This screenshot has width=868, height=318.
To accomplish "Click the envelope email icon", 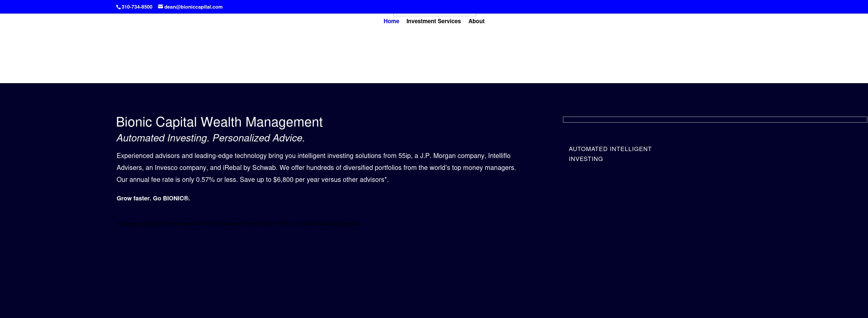I will click(x=160, y=6).
